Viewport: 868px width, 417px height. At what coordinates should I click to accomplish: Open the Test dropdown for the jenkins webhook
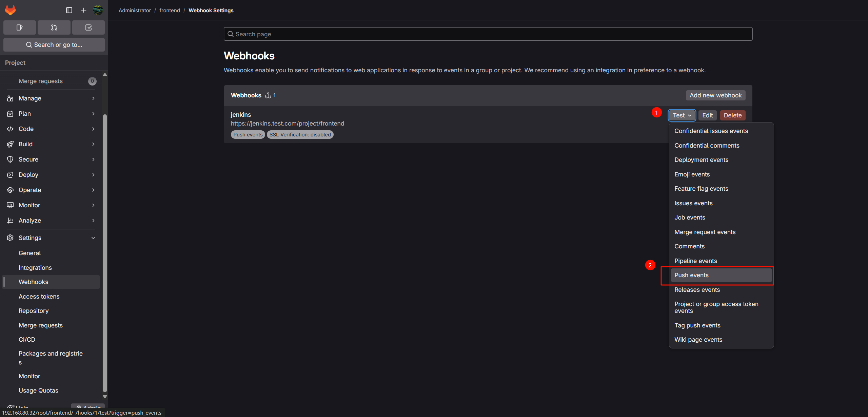(682, 115)
